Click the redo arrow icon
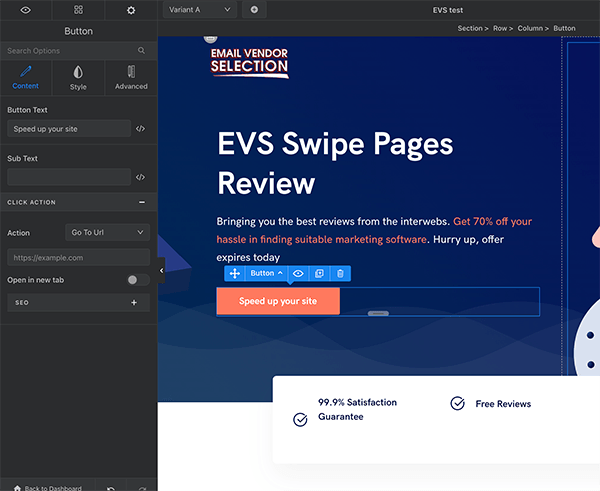This screenshot has height=491, width=600. (142, 488)
